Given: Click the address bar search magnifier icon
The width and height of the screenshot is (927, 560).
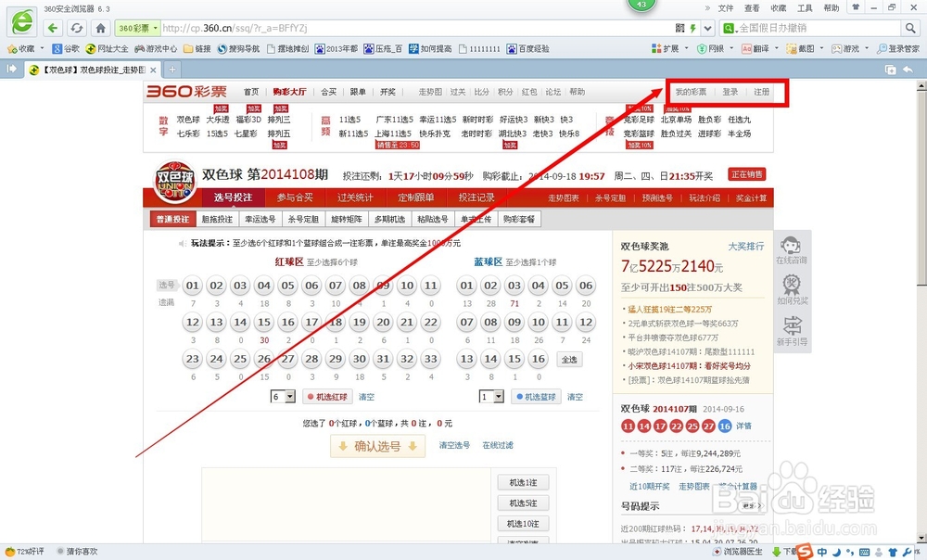Looking at the screenshot, I should point(910,28).
